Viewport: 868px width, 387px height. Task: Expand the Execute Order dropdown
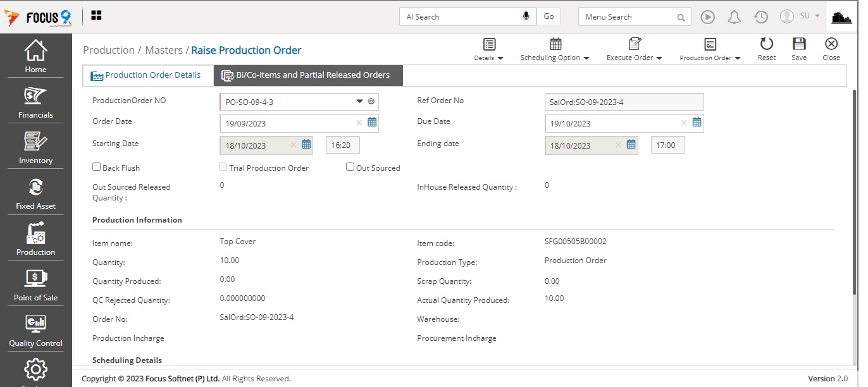[x=635, y=49]
